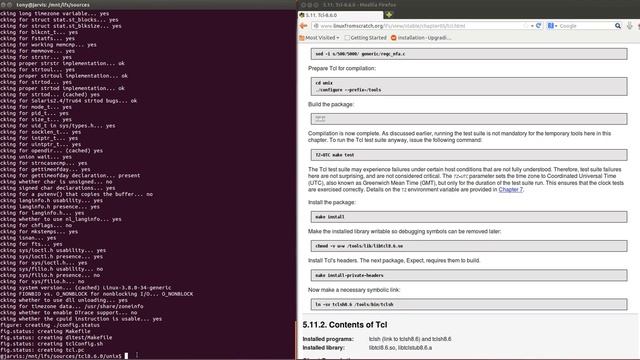The height and width of the screenshot is (360, 640).
Task: Click the 'chmod -v u+w' command box
Action: 469,246
